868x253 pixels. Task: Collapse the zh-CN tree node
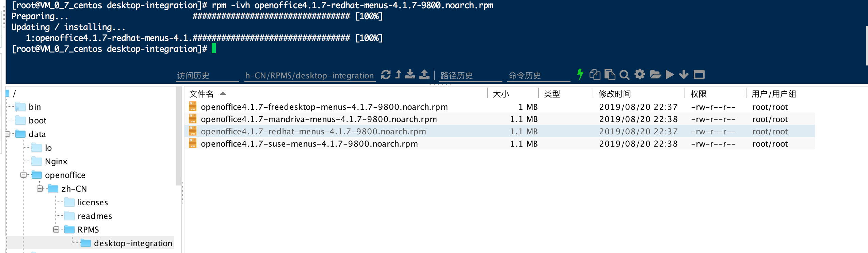coord(40,189)
